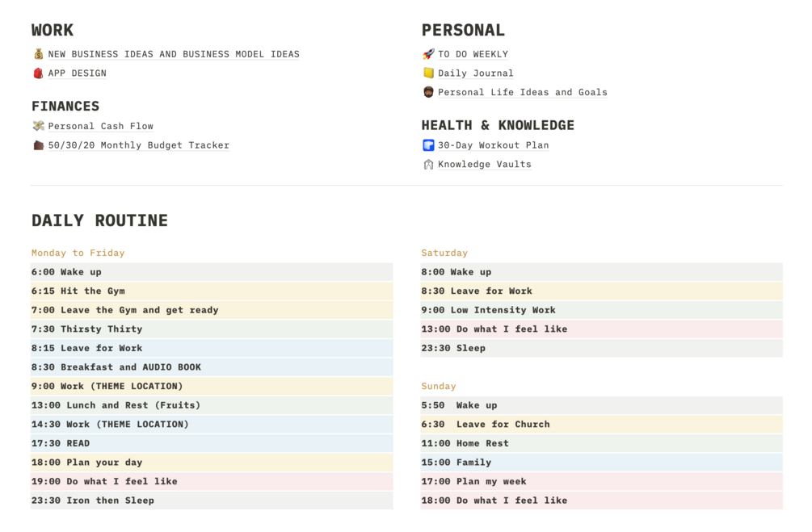Click the '9:00 Work (THEME LOCATION)' routine row

(x=212, y=387)
